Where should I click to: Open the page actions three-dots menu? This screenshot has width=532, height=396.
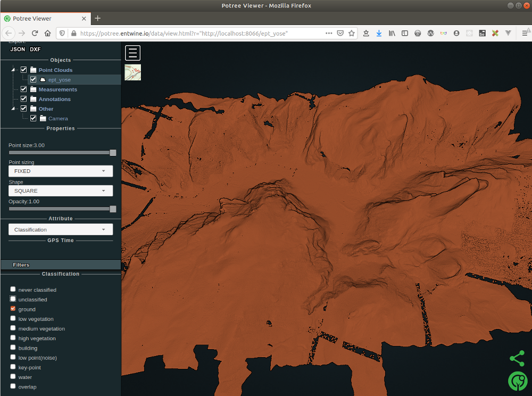click(329, 33)
